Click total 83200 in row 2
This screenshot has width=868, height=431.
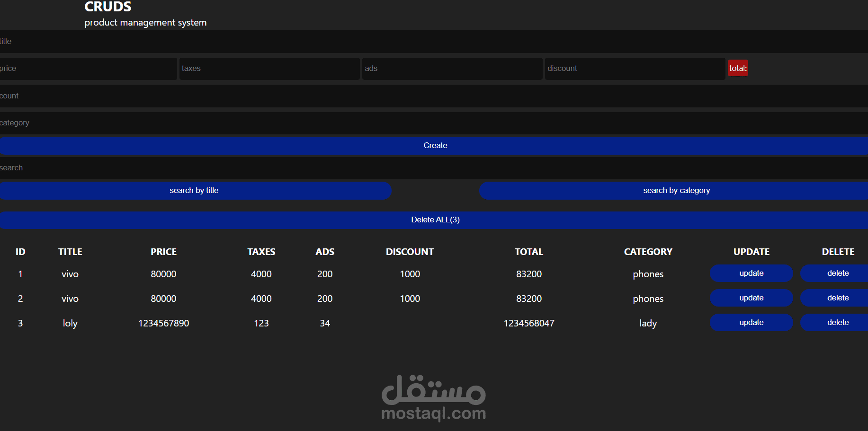(x=529, y=299)
